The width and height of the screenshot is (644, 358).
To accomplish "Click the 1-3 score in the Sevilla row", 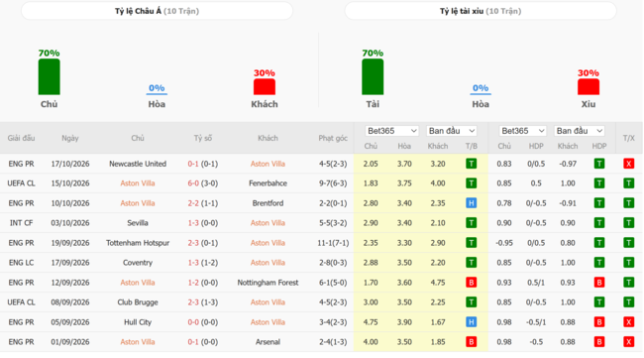I will [x=193, y=223].
